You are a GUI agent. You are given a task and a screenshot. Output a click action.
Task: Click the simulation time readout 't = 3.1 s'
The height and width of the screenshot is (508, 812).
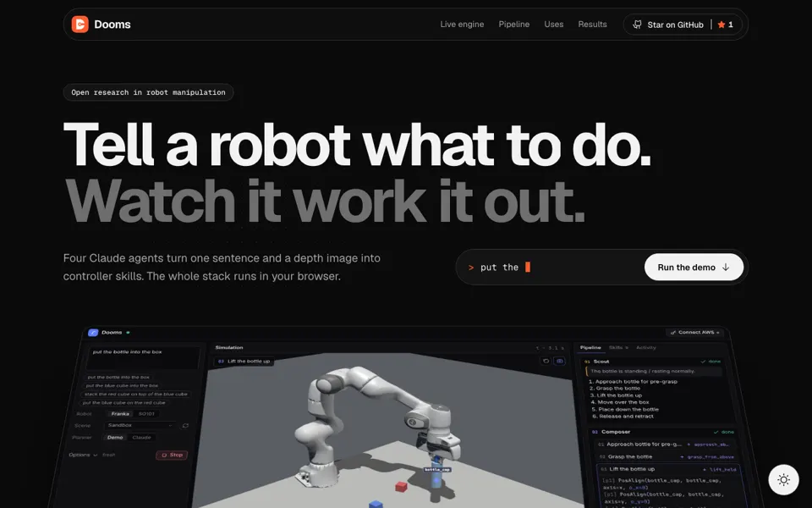550,348
